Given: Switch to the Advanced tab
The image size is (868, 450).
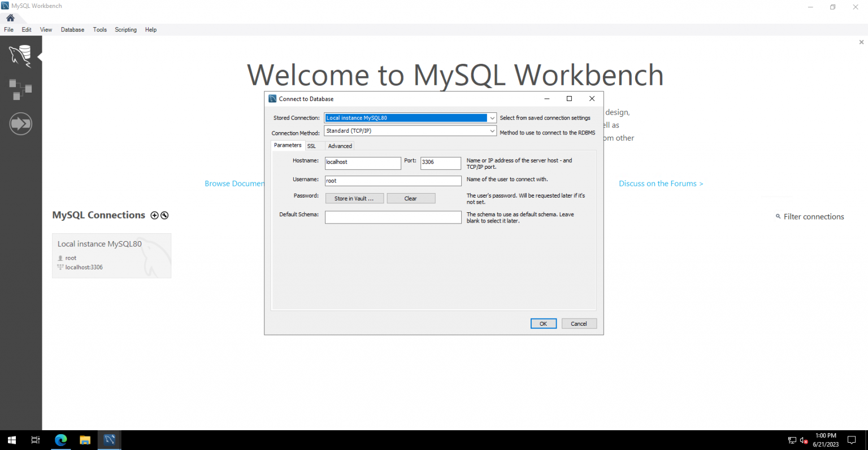Looking at the screenshot, I should 340,146.
